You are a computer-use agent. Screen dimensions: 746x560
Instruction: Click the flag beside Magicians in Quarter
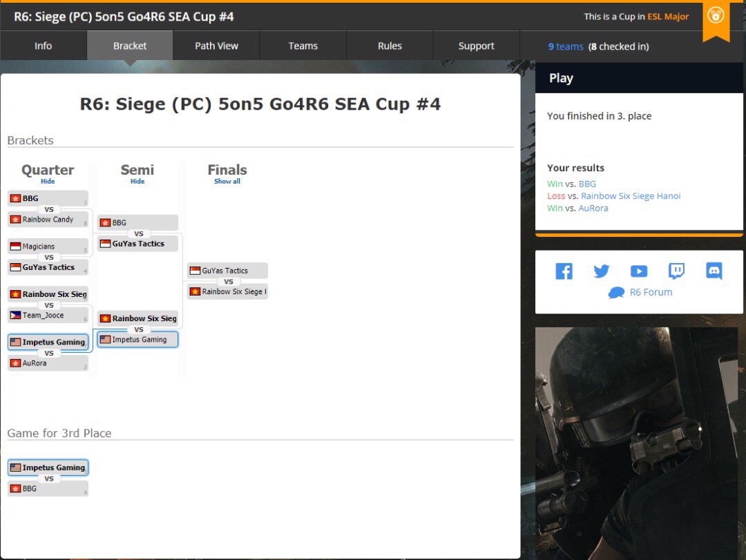(x=15, y=247)
